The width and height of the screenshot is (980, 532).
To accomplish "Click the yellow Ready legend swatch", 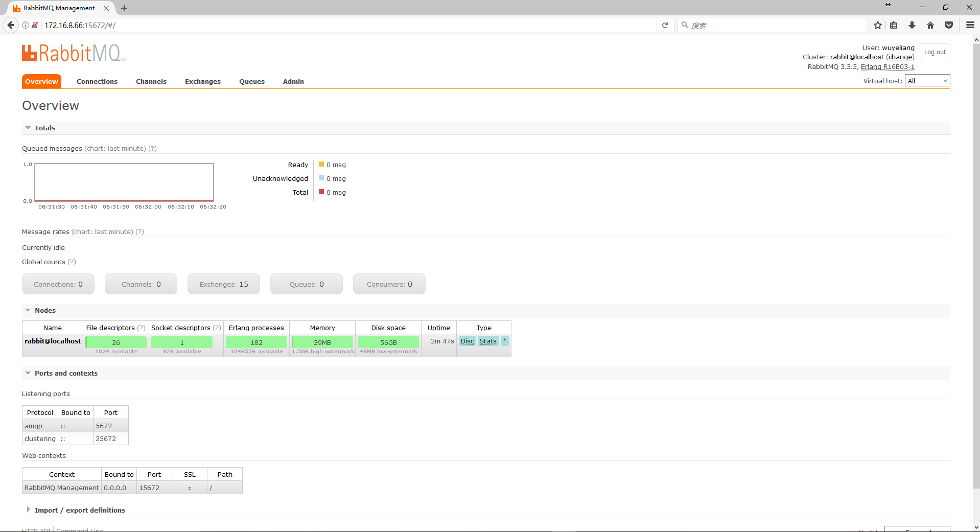I will pyautogui.click(x=321, y=165).
